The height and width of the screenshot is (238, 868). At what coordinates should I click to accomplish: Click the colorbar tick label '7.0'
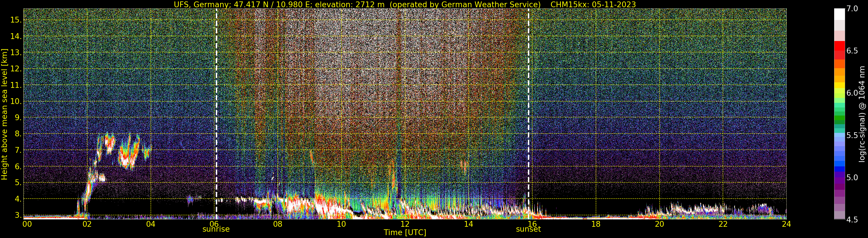pyautogui.click(x=852, y=9)
